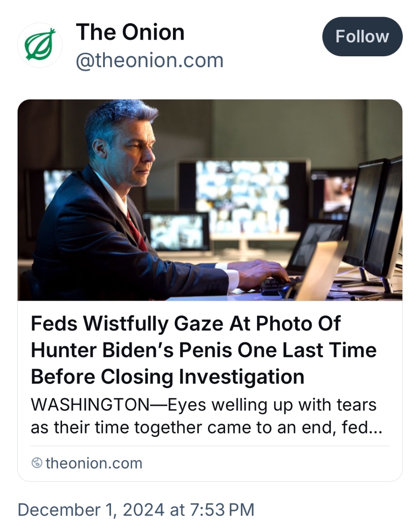Click the globe icon beside theonion.com
This screenshot has width=420, height=528.
(x=37, y=463)
